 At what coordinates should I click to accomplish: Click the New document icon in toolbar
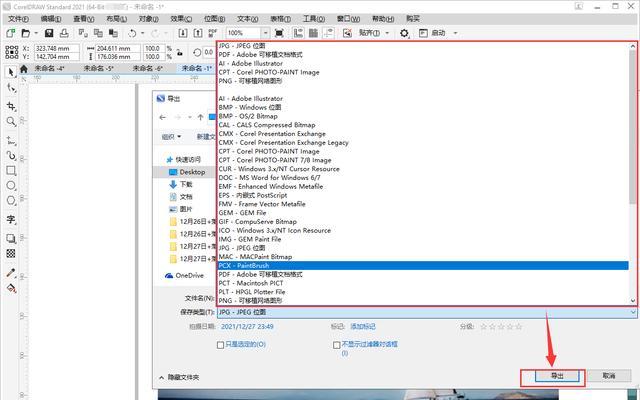click(x=10, y=33)
